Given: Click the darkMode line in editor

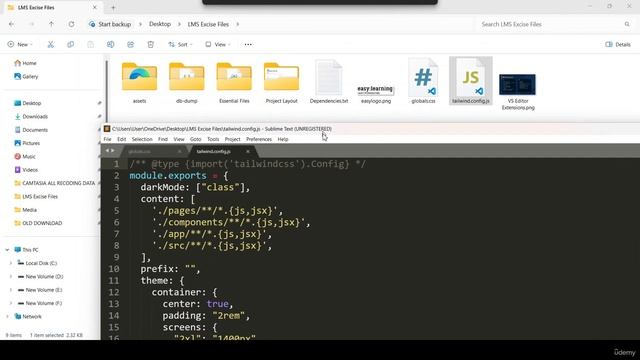Looking at the screenshot, I should coord(195,187).
